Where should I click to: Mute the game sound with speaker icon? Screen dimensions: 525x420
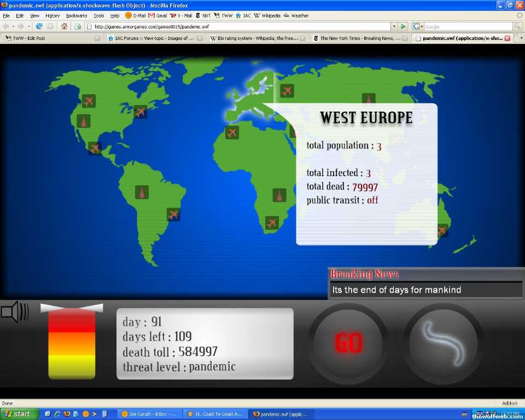point(15,312)
